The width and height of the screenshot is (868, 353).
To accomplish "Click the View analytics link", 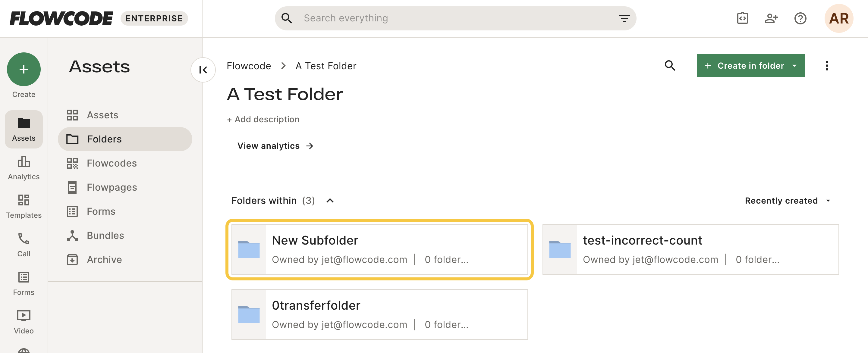I will click(275, 145).
